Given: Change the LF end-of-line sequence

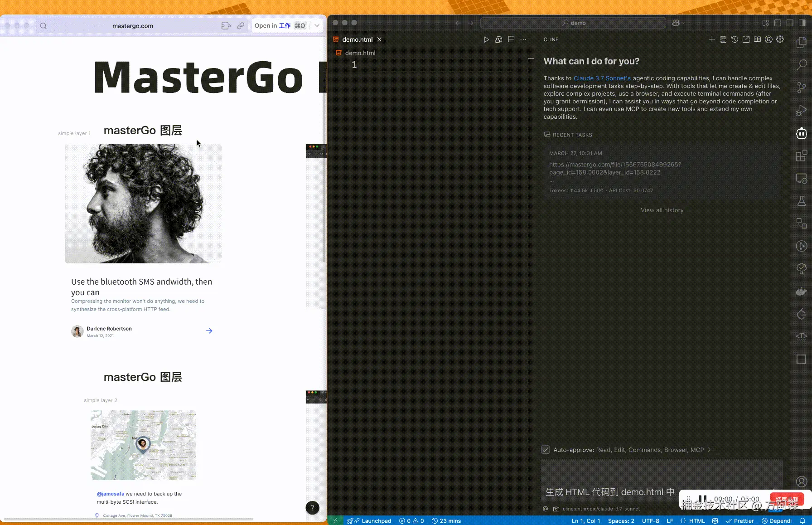Looking at the screenshot, I should [x=670, y=521].
